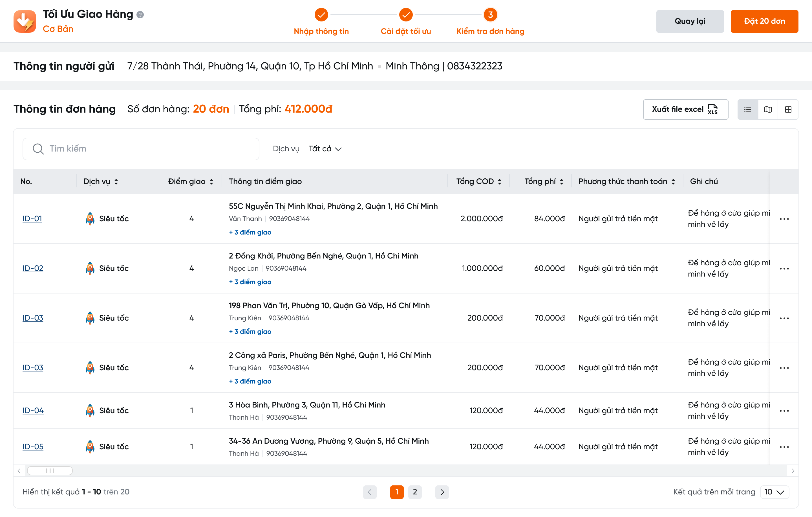Expand +3 điểm giao for ID-01
Screen dimensions: 812x517
tap(250, 232)
